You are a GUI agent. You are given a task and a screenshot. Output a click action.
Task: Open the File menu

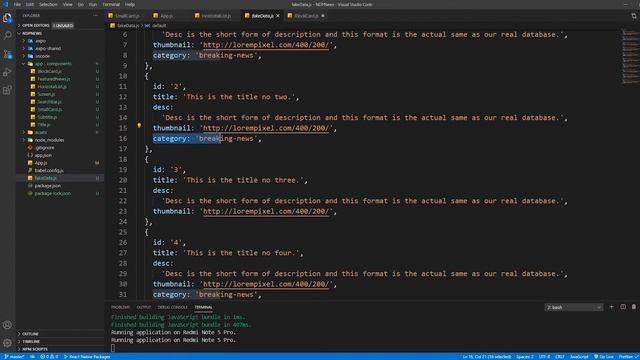17,4
